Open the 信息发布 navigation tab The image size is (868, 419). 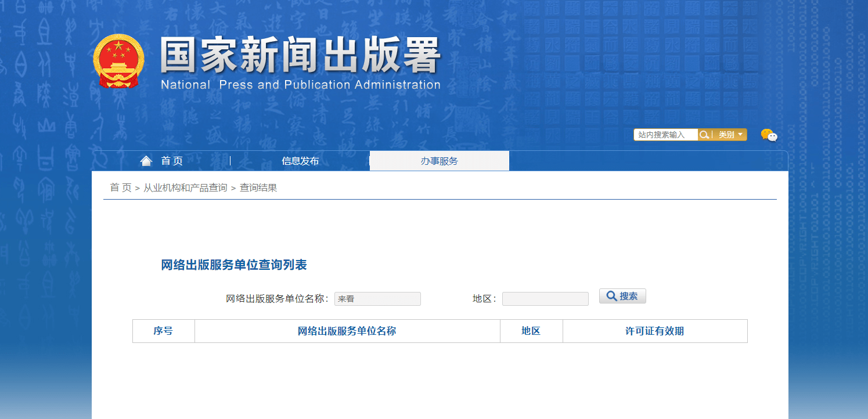(300, 161)
